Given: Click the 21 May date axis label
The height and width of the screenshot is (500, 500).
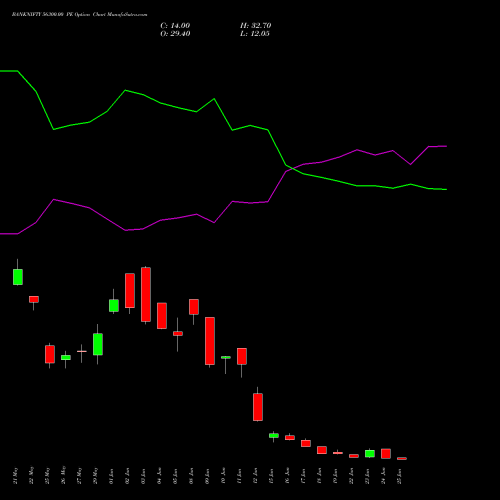Looking at the screenshot, I should (15, 476).
